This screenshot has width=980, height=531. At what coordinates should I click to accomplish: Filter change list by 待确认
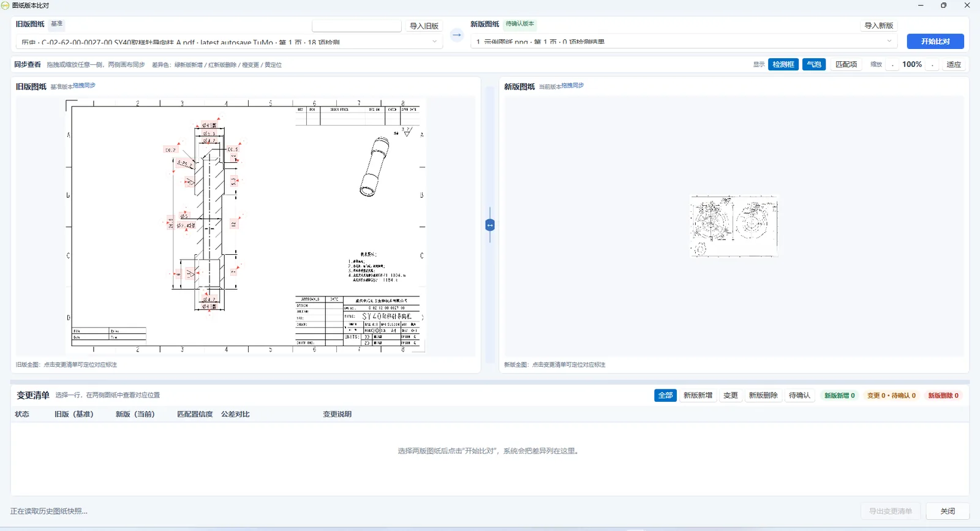click(799, 396)
